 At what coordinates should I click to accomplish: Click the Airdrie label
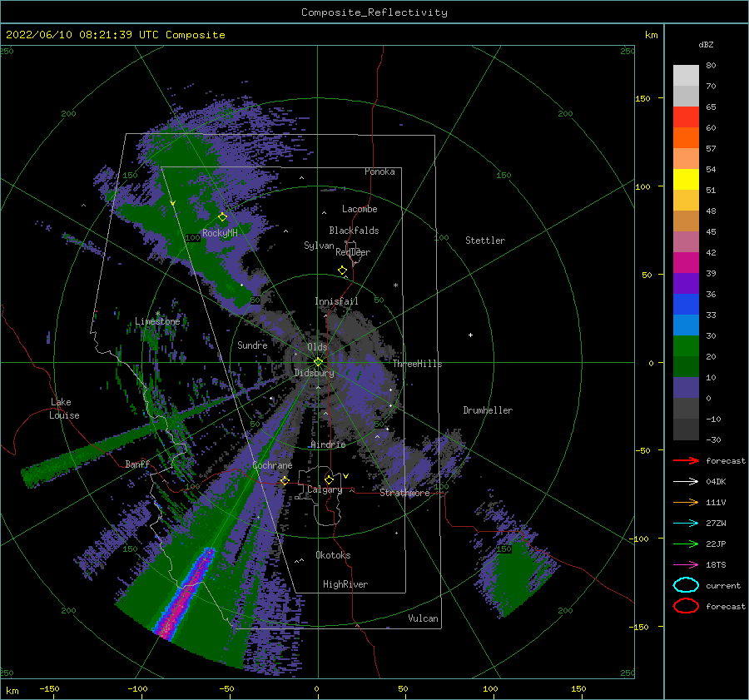328,444
